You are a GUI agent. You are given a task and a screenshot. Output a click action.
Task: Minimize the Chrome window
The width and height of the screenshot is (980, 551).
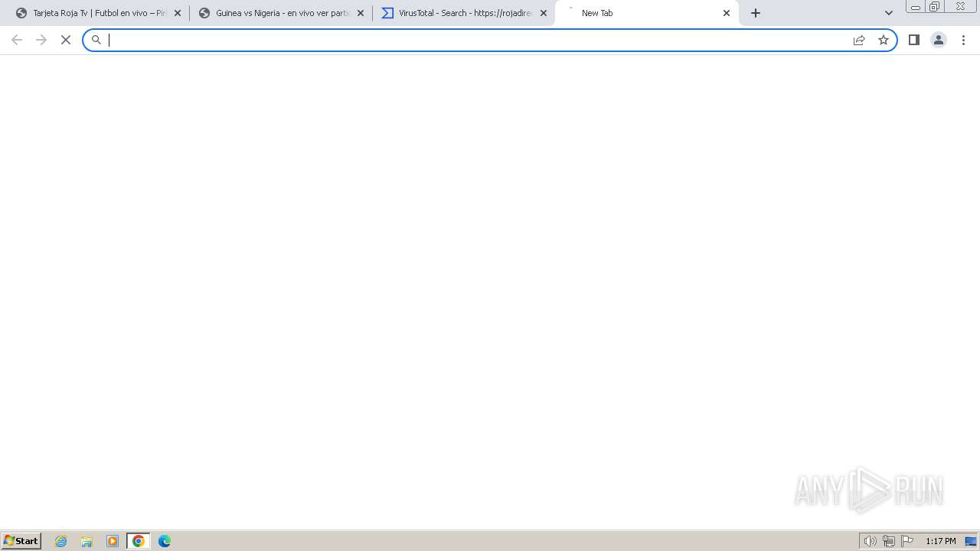(x=916, y=7)
